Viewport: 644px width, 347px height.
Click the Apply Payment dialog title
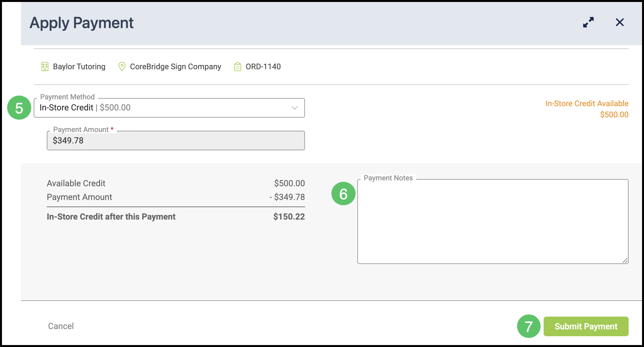click(81, 23)
